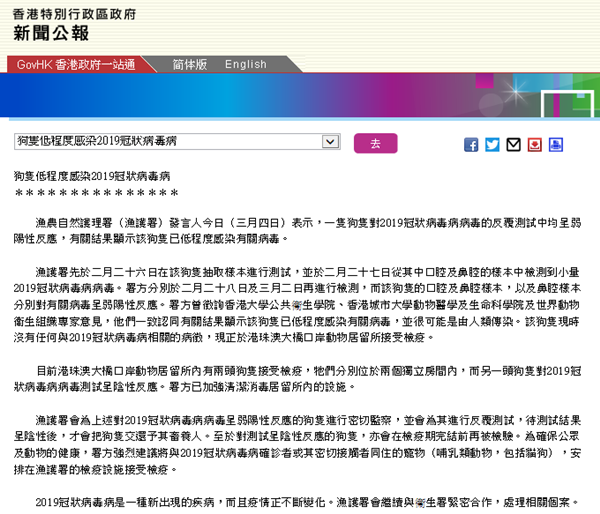The width and height of the screenshot is (600, 514).
Task: Email this press release via envelope icon
Action: point(513,144)
